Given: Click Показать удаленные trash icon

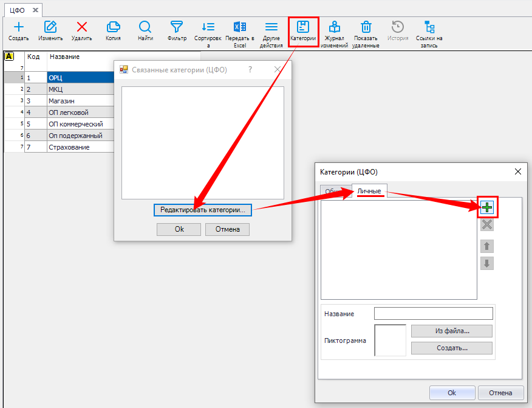Looking at the screenshot, I should [366, 27].
